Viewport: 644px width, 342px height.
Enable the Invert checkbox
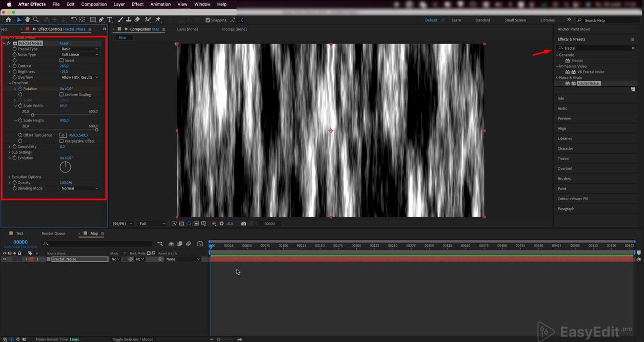(61, 60)
